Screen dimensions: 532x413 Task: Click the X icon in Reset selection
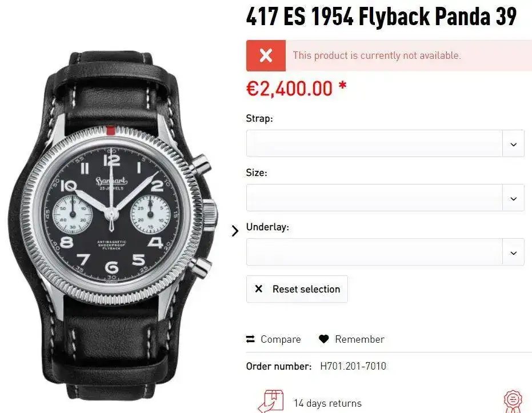coord(258,289)
